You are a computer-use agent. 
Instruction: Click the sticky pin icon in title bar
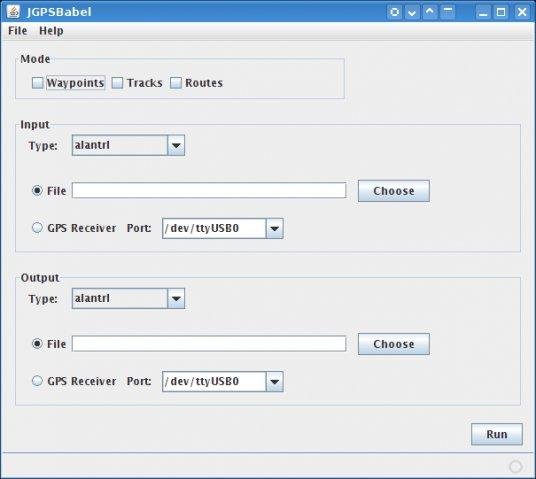pos(394,12)
